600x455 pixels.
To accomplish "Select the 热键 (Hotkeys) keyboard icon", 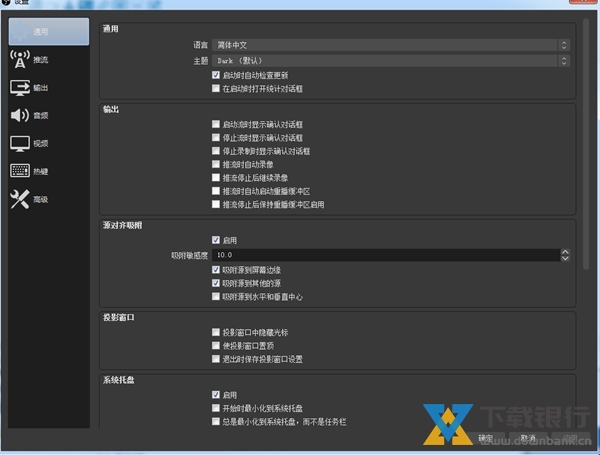I will (21, 172).
